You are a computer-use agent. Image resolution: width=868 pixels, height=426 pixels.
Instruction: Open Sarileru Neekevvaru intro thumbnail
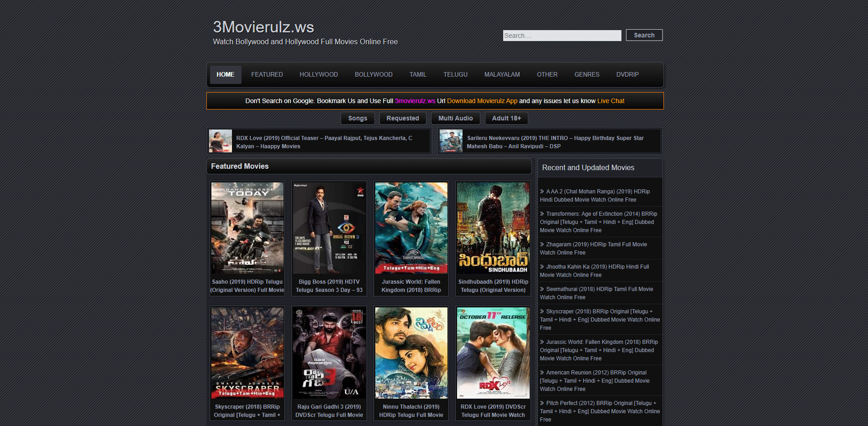click(451, 141)
